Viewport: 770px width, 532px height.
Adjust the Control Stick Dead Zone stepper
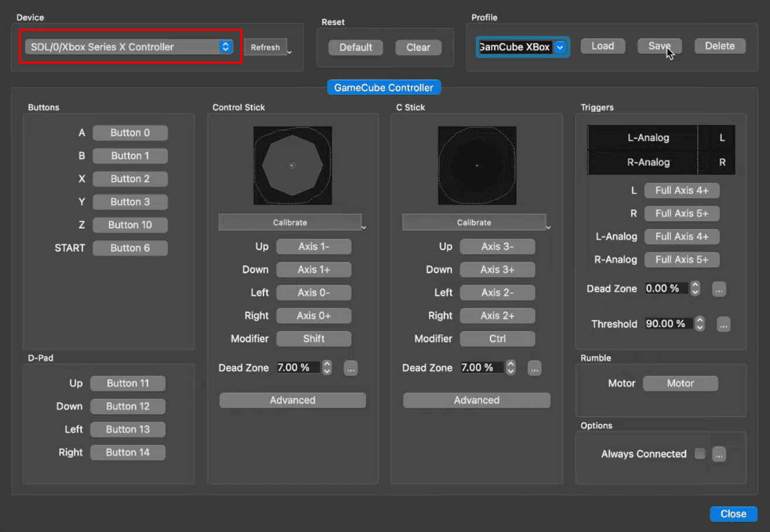pos(327,368)
